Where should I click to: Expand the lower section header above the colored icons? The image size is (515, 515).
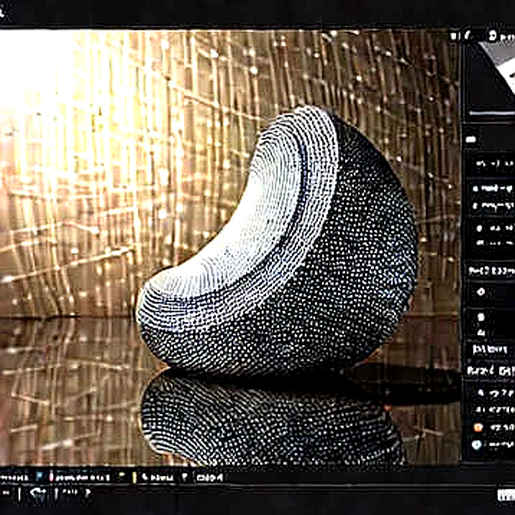pyautogui.click(x=492, y=370)
